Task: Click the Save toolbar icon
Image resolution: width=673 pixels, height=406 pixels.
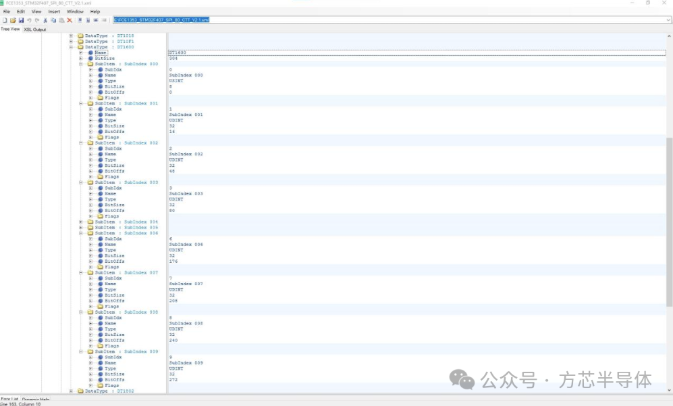Action: tap(21, 20)
